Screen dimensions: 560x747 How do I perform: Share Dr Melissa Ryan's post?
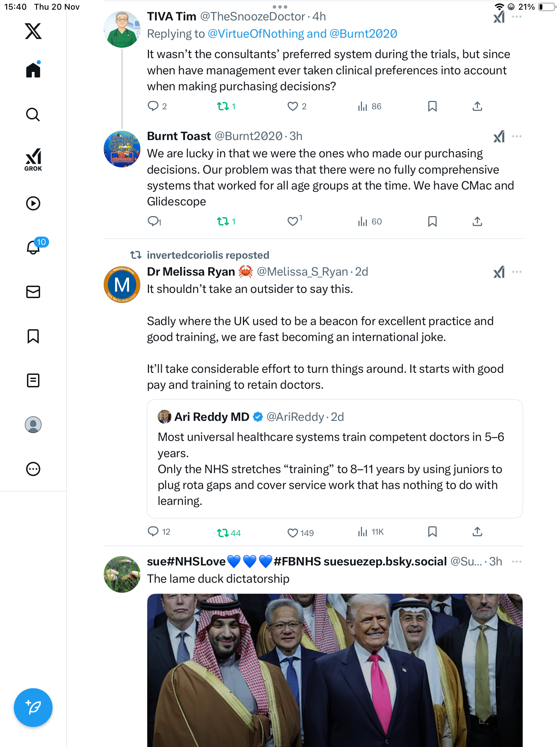tap(477, 532)
